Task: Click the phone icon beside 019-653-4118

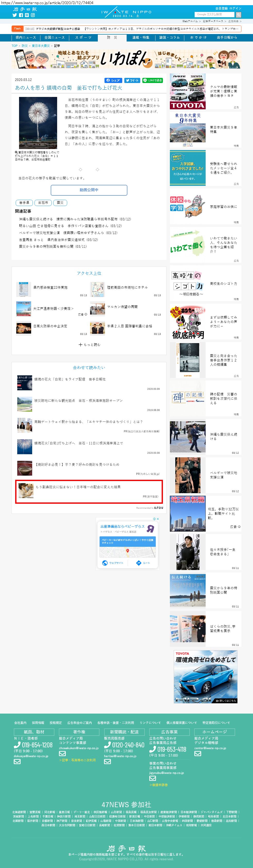Action: [152, 749]
